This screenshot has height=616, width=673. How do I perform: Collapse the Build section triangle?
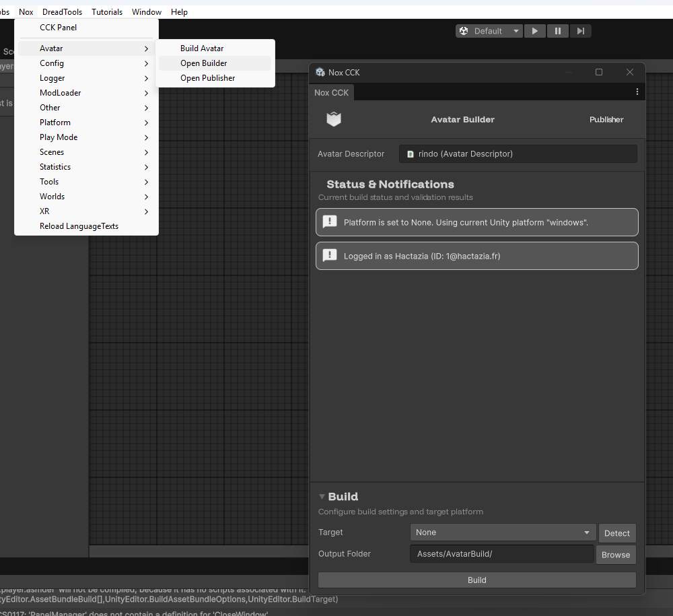point(322,497)
